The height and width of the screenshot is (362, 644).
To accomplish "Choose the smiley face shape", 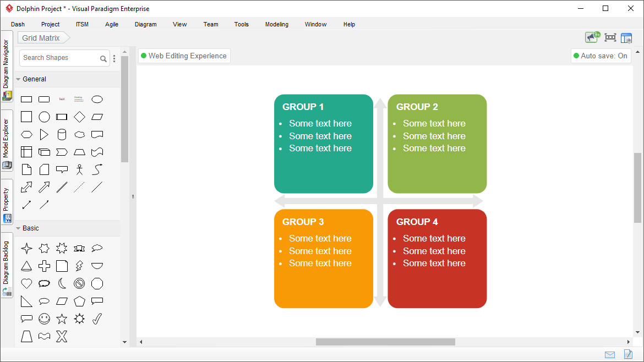I will pos(44,319).
